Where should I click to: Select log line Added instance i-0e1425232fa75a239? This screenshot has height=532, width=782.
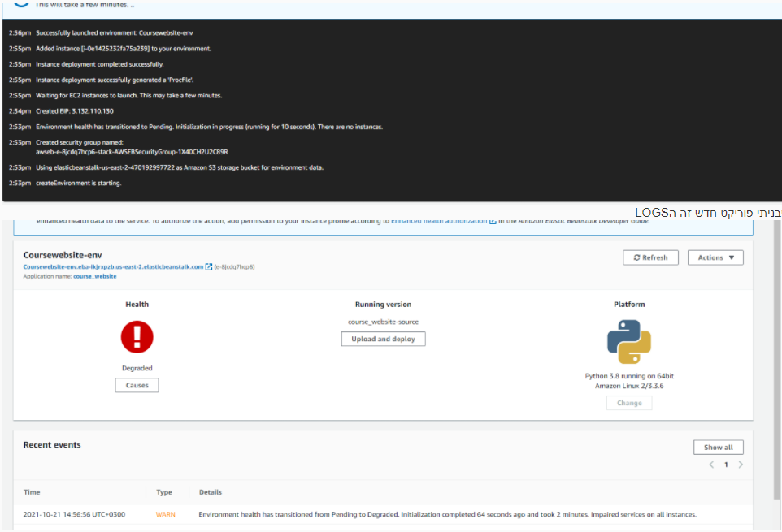124,49
